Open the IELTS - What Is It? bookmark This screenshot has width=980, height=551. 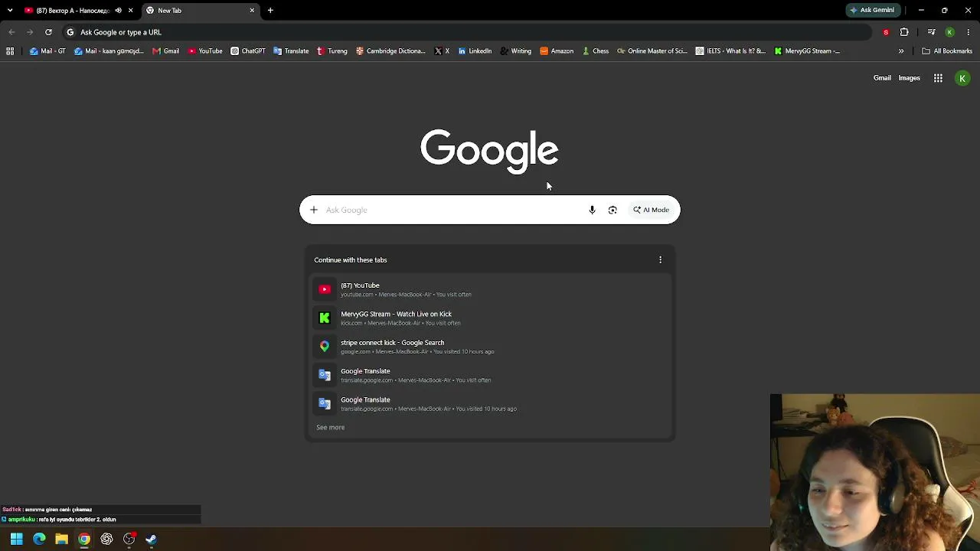pos(730,51)
